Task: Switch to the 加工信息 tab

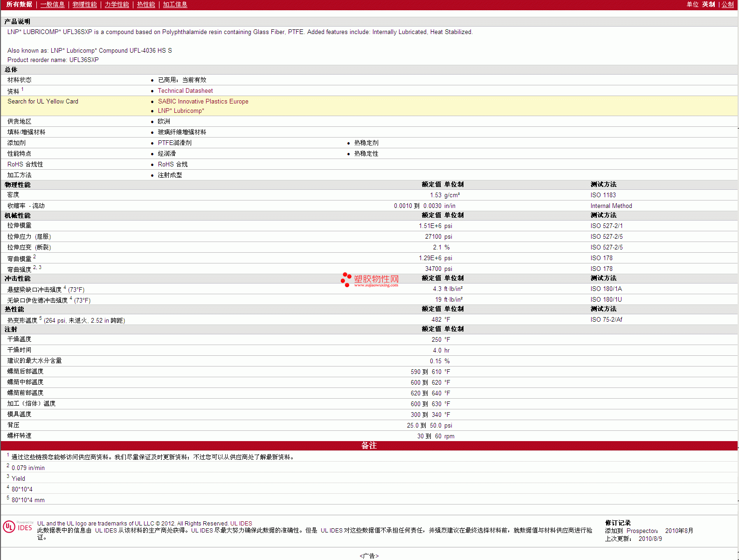Action: 175,4
